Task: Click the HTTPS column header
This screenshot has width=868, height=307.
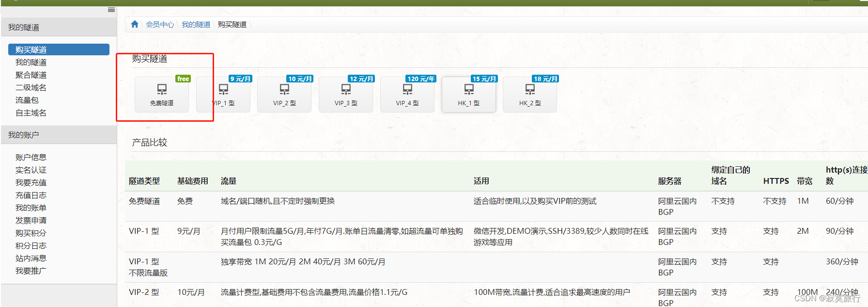Action: 776,181
